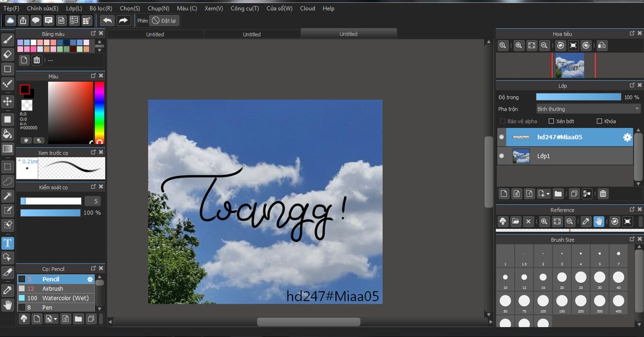Screen dimensions: 644x337
Task: Select the Lớp1 layer row
Action: (565, 156)
